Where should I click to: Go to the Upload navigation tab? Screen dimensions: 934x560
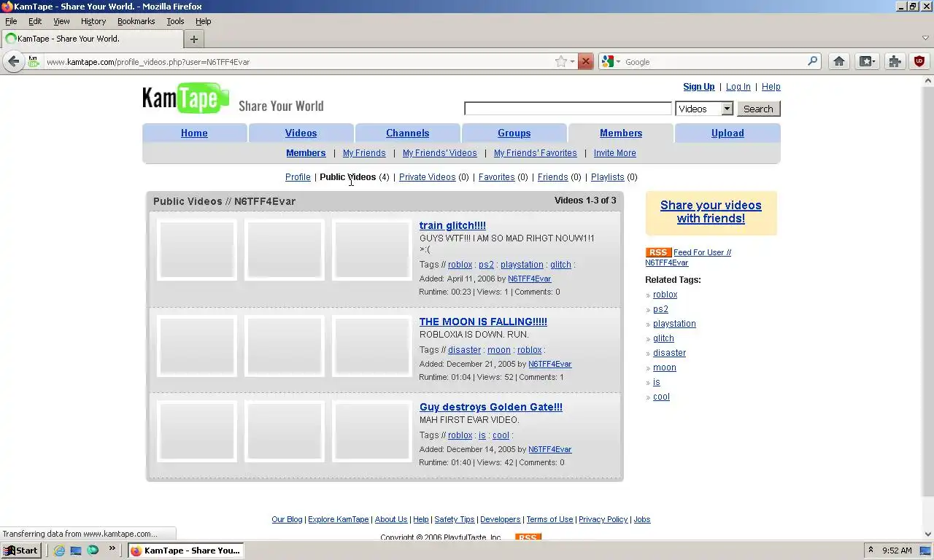727,133
